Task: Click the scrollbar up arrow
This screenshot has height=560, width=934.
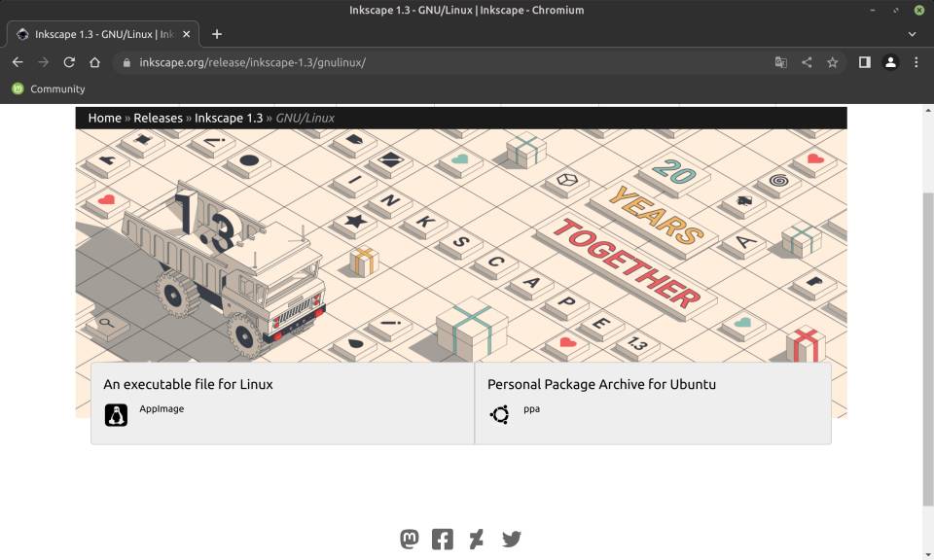Action: point(928,110)
